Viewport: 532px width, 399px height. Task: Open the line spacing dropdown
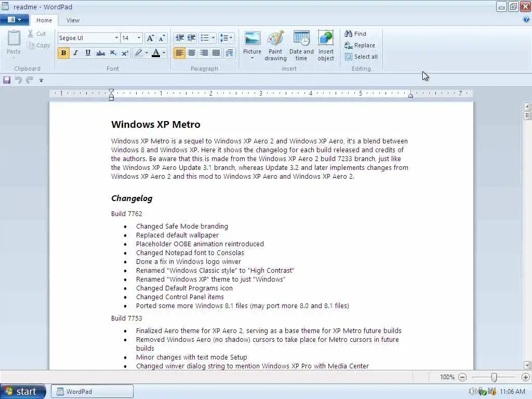[x=226, y=37]
